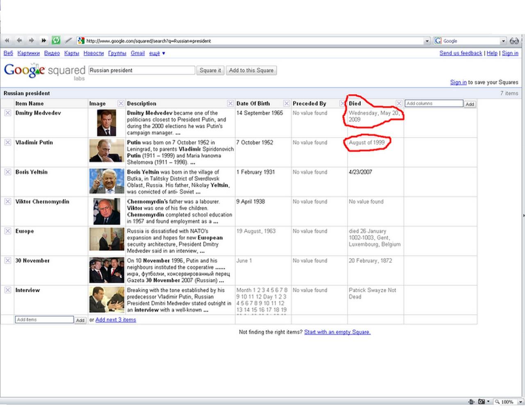Open the camera icon dropdown arrow
The height and width of the screenshot is (420, 525).
(488, 402)
